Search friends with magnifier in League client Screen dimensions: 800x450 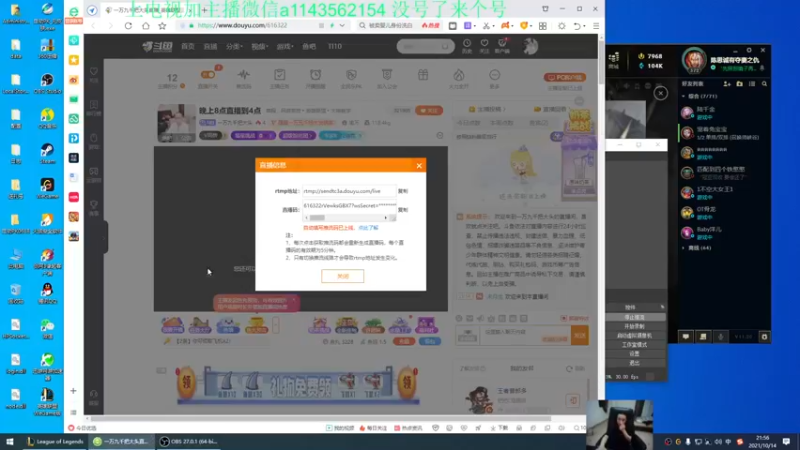pyautogui.click(x=764, y=84)
